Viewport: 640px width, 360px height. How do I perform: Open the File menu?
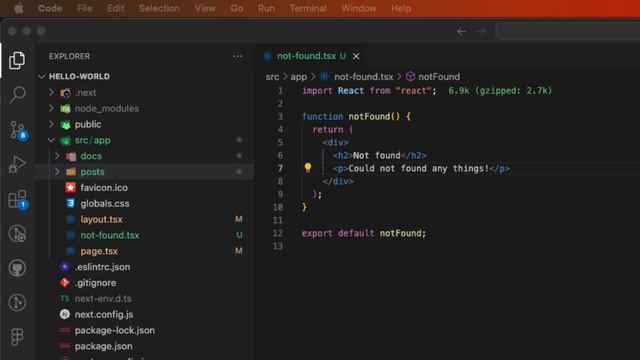coord(84,9)
